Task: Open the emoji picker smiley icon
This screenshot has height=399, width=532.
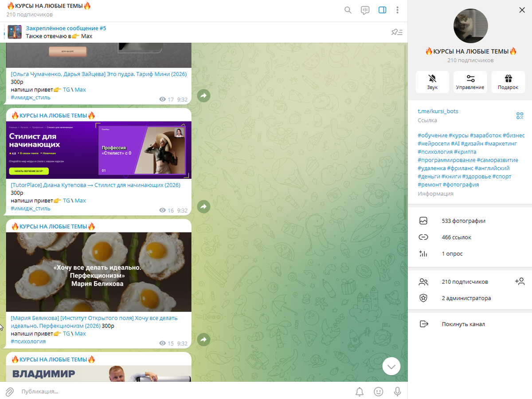Action: tap(379, 391)
